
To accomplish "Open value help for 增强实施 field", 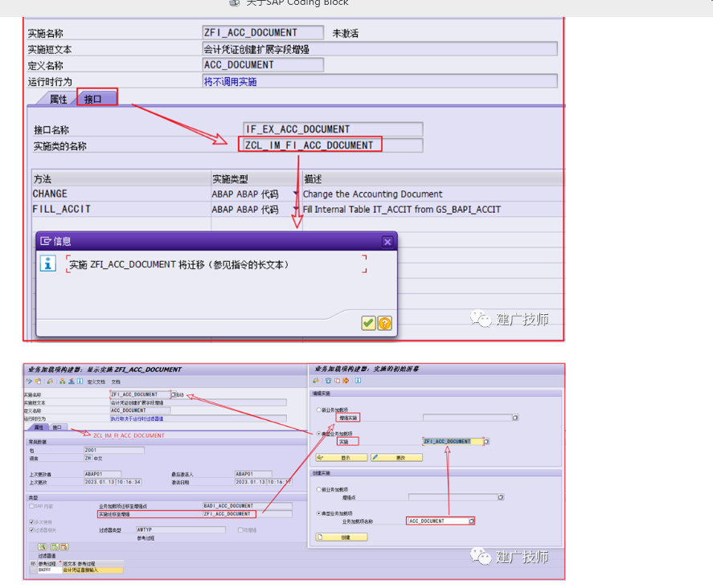I will (x=515, y=418).
